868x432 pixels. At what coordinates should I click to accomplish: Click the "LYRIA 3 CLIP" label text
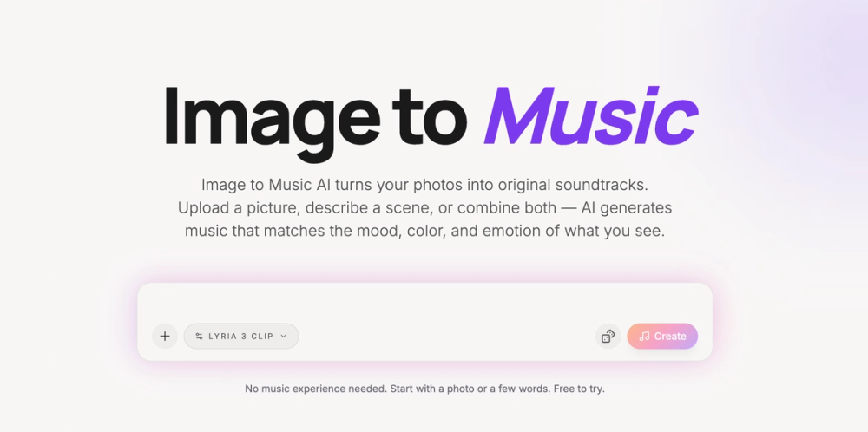pyautogui.click(x=240, y=337)
